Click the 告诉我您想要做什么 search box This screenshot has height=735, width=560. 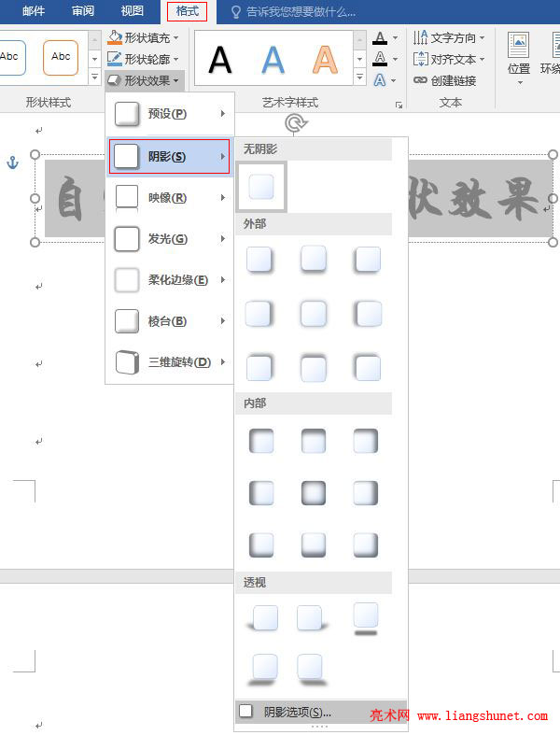pos(294,12)
